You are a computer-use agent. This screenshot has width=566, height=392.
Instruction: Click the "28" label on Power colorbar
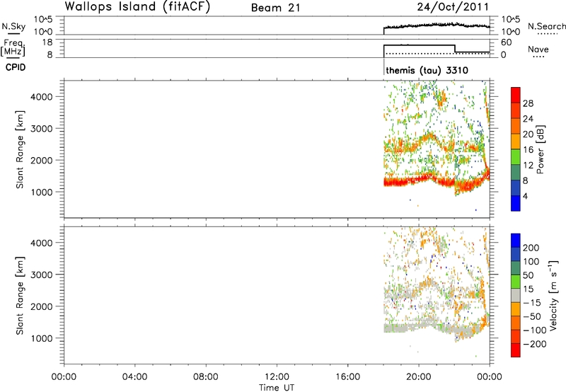528,103
